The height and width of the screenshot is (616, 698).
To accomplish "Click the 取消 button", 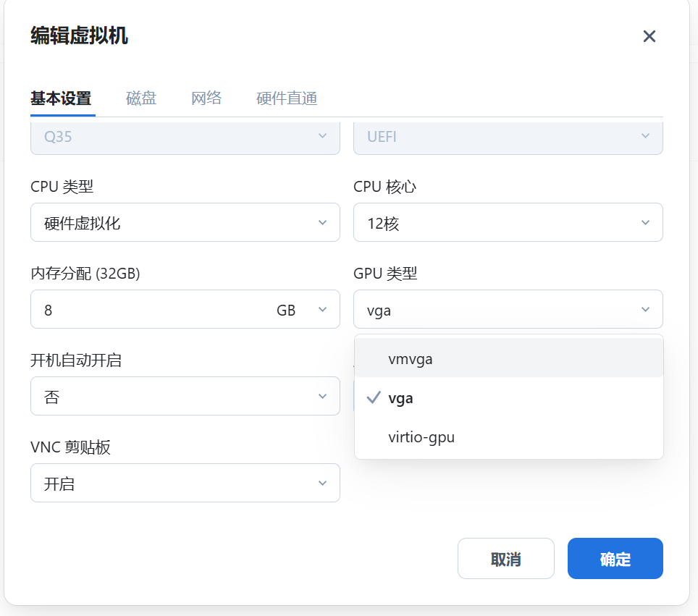I will click(x=505, y=559).
